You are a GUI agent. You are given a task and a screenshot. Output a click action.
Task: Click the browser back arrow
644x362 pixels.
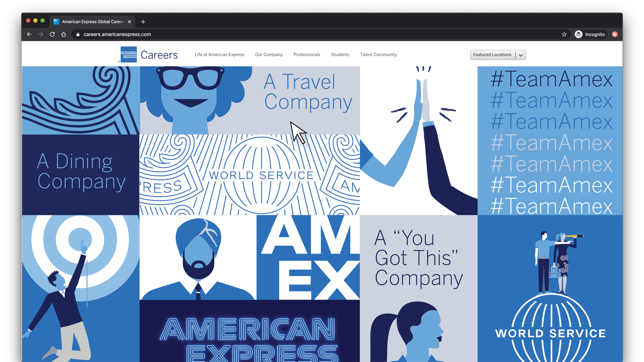click(x=29, y=34)
